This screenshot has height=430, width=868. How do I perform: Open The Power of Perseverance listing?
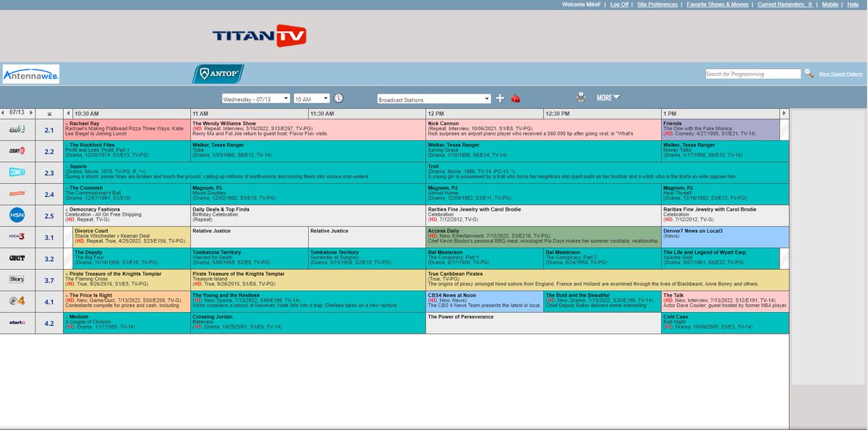point(543,322)
